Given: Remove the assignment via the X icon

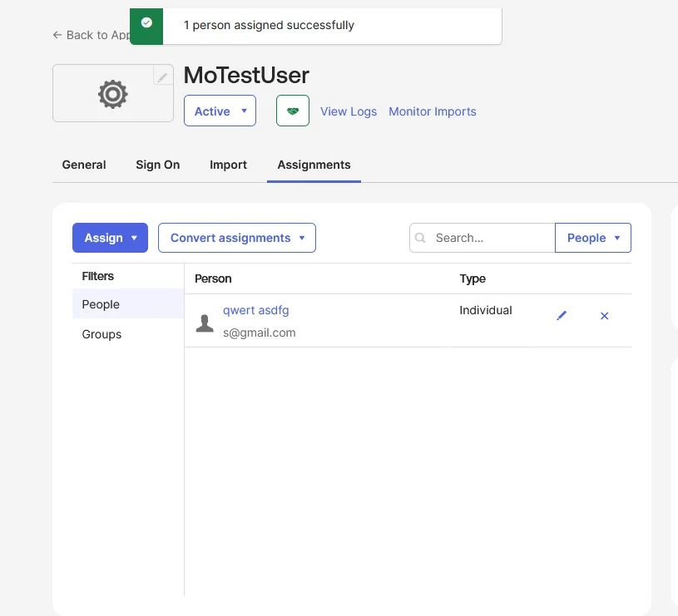Looking at the screenshot, I should tap(604, 316).
